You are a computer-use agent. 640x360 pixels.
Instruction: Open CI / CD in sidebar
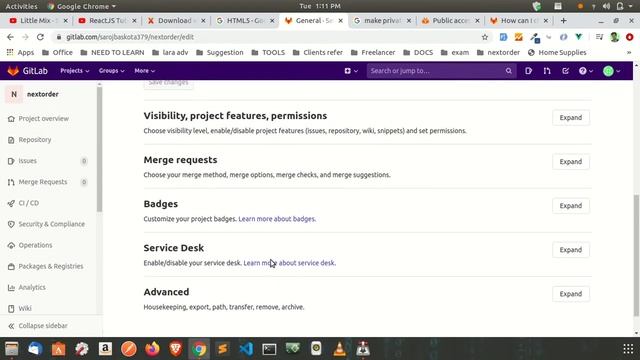[x=29, y=203]
